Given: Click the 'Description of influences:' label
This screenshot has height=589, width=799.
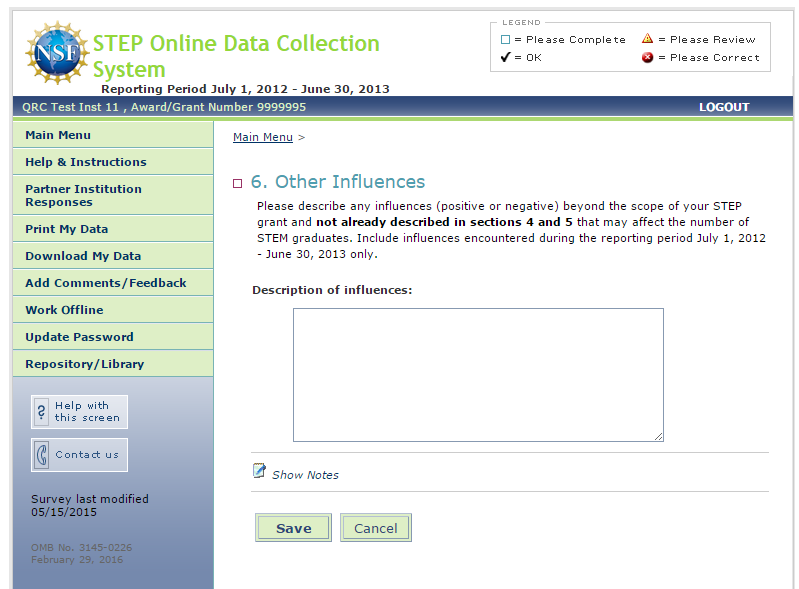Looking at the screenshot, I should pos(332,290).
